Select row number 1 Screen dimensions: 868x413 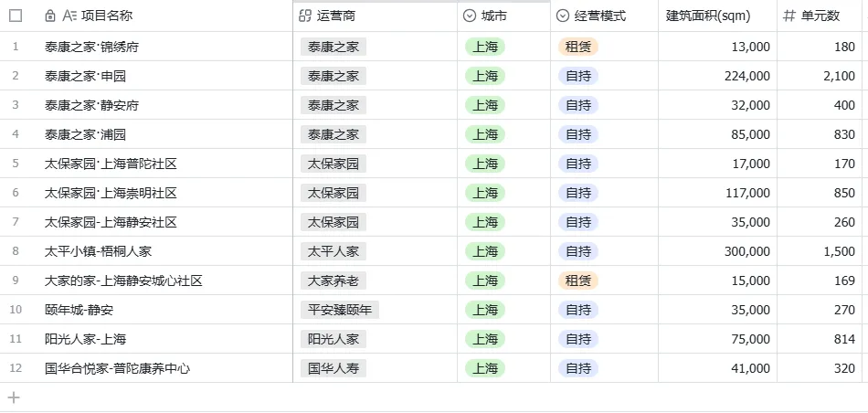point(16,47)
